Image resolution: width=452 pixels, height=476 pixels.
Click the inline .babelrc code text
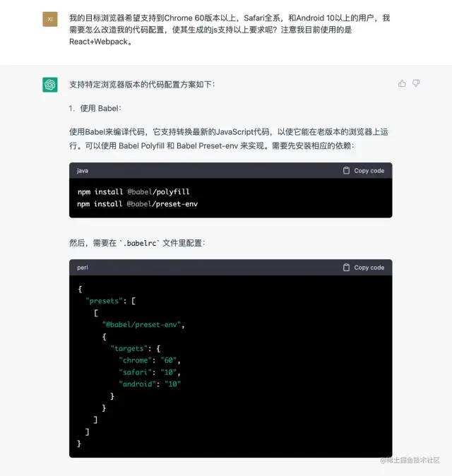tap(140, 243)
